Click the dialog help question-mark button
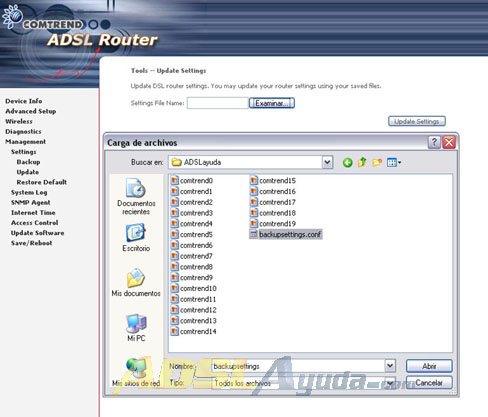This screenshot has width=488, height=417. (x=434, y=142)
